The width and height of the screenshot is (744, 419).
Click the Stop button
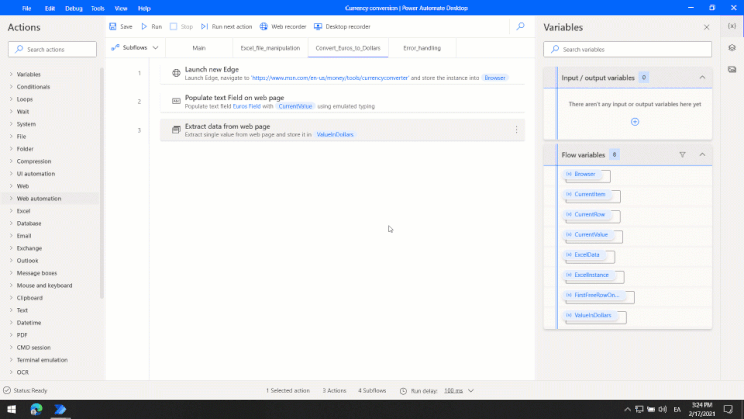[181, 27]
